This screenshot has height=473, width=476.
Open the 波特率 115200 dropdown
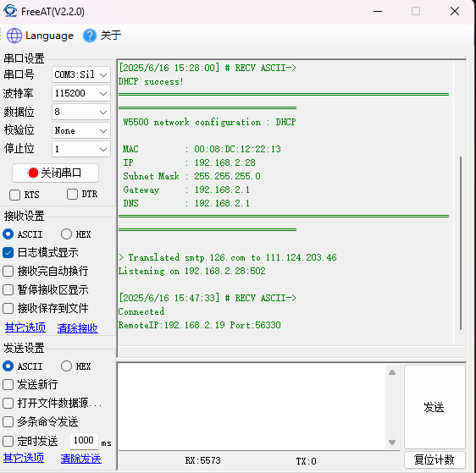pyautogui.click(x=81, y=93)
